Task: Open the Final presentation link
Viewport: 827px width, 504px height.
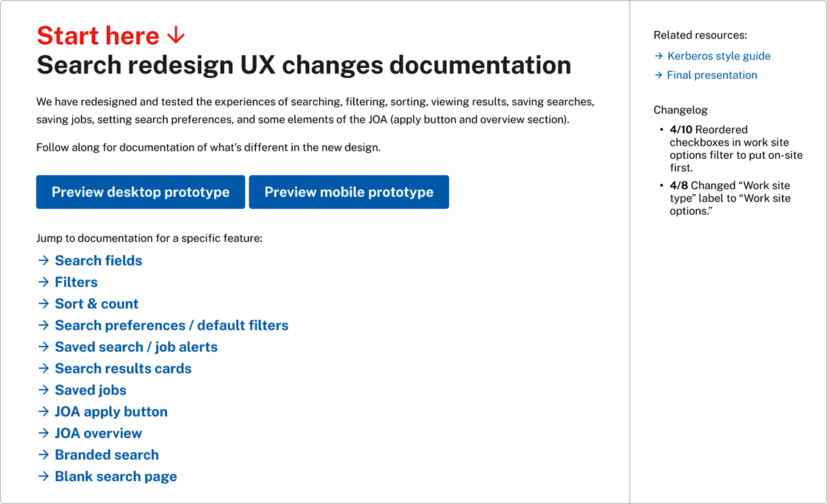Action: (x=712, y=75)
